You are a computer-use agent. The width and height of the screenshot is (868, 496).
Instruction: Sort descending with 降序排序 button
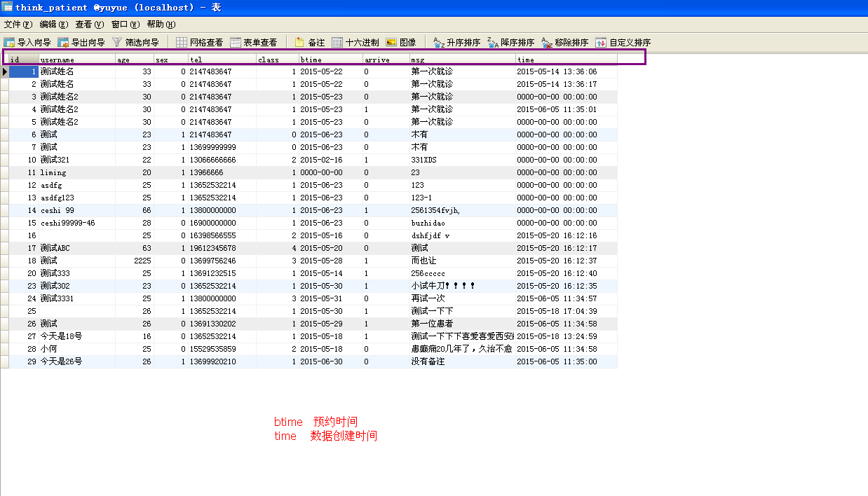pyautogui.click(x=511, y=43)
